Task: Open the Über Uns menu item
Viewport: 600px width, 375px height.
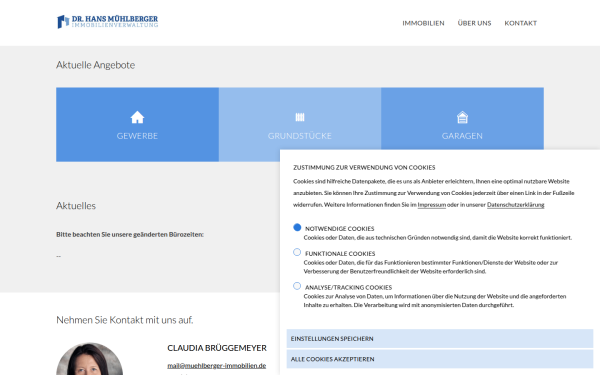Action: [474, 23]
